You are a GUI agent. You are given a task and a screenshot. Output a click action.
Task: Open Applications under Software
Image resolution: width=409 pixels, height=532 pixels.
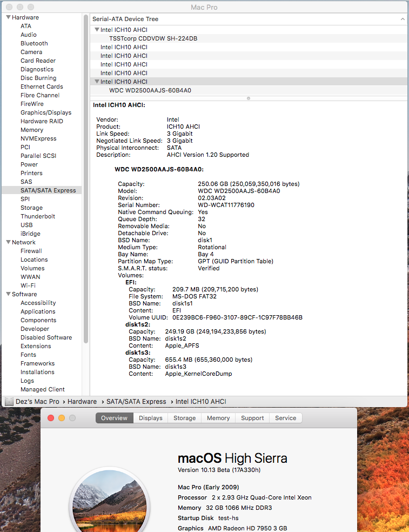pyautogui.click(x=38, y=311)
